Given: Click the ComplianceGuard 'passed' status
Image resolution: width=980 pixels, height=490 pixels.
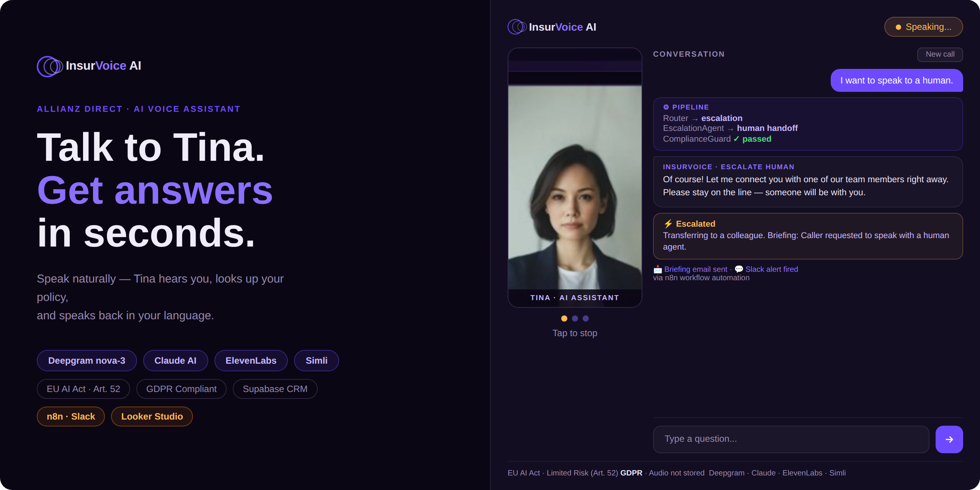Looking at the screenshot, I should (x=757, y=139).
